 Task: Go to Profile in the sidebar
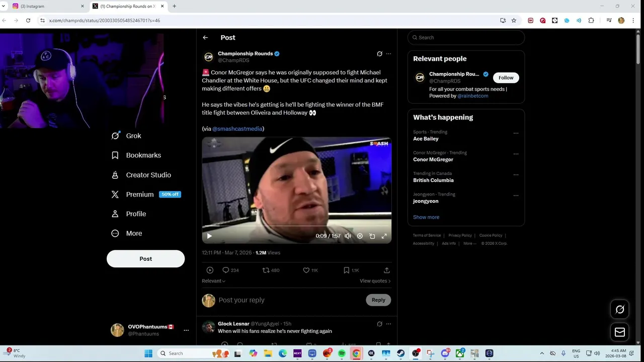[x=128, y=214]
